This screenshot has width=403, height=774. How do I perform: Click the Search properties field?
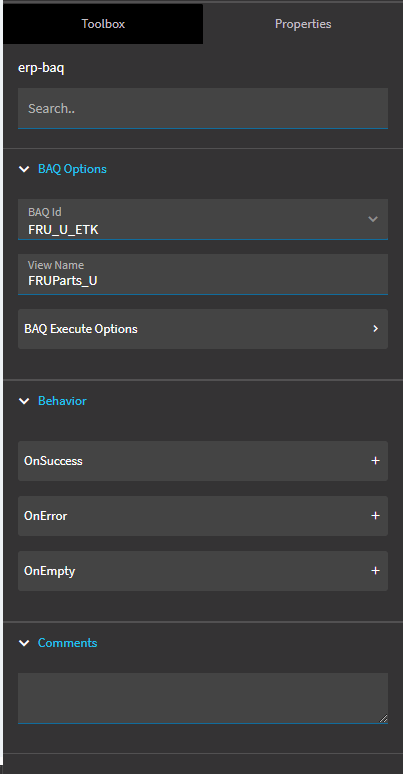[x=203, y=108]
